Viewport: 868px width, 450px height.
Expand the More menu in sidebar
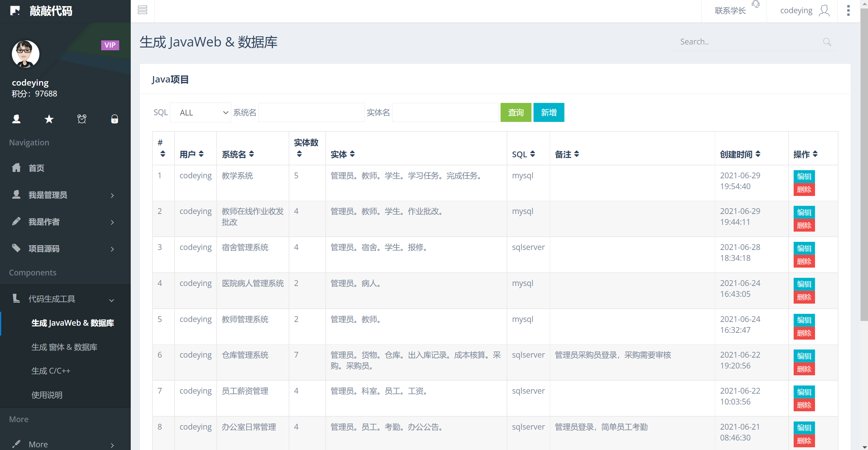[x=65, y=444]
